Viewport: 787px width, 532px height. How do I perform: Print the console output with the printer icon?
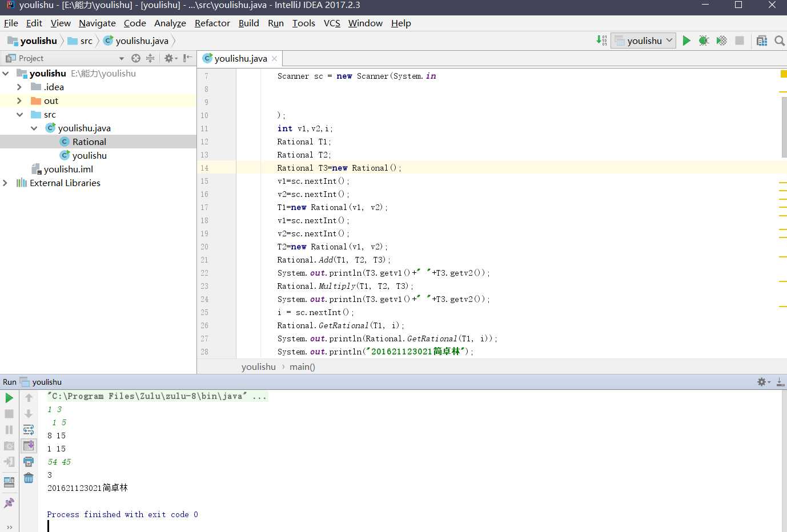pos(29,462)
